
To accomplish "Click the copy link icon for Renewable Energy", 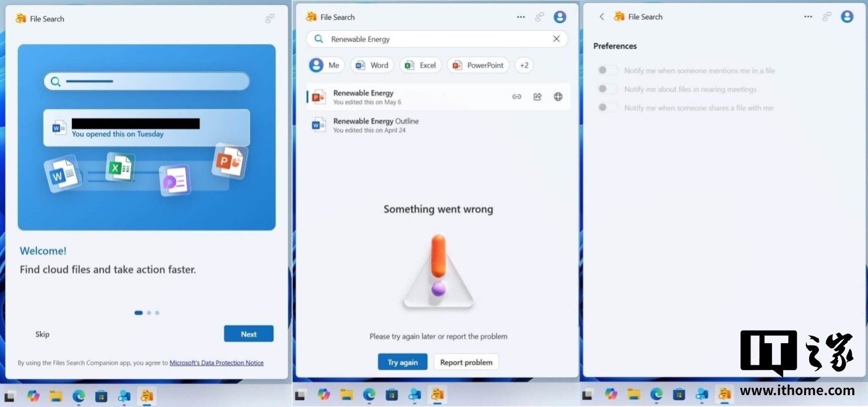I will (x=517, y=97).
